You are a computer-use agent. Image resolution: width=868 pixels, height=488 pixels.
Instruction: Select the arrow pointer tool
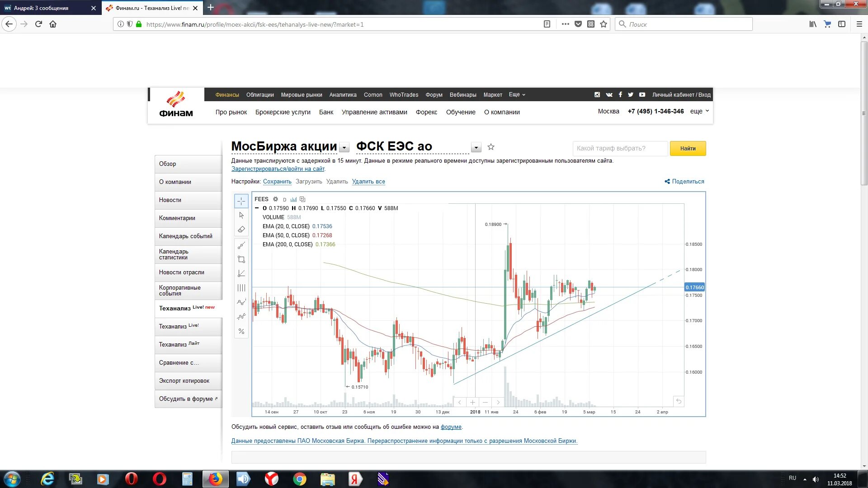coord(241,216)
